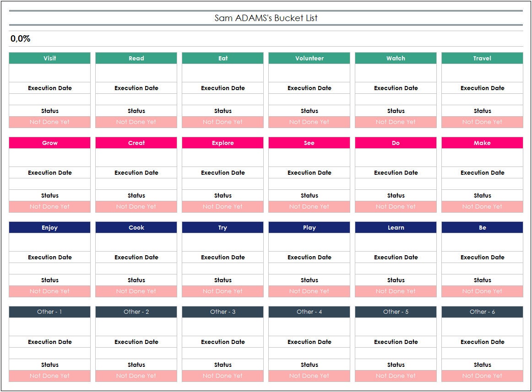Open the Not Done Yet status under See

(x=309, y=207)
